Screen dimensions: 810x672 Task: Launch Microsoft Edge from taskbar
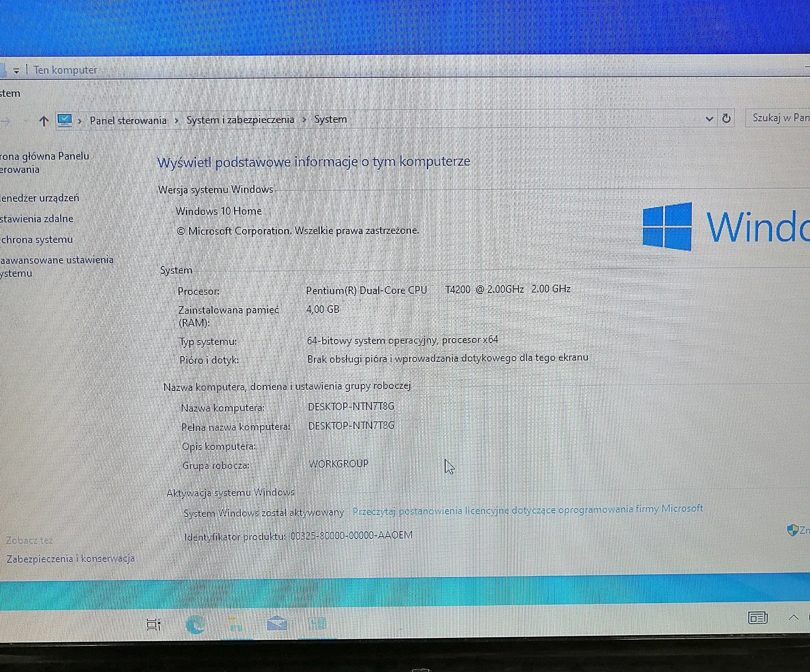(196, 624)
